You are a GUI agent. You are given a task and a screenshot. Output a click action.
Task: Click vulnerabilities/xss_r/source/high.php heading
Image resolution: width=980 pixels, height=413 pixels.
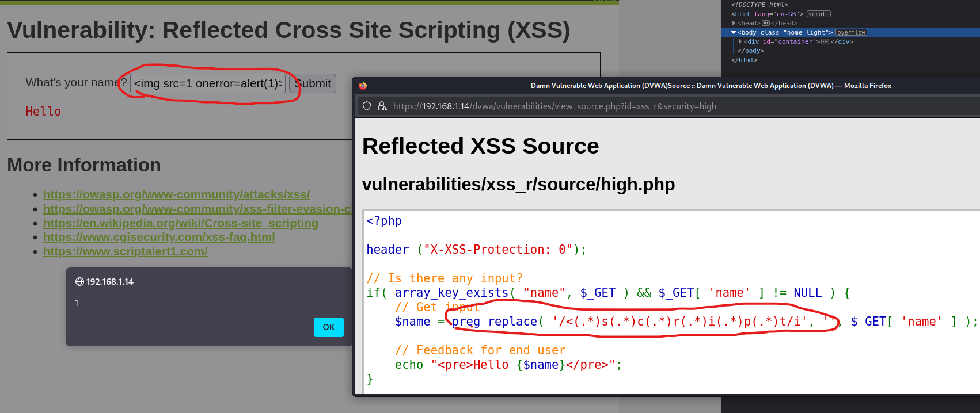pyautogui.click(x=518, y=184)
